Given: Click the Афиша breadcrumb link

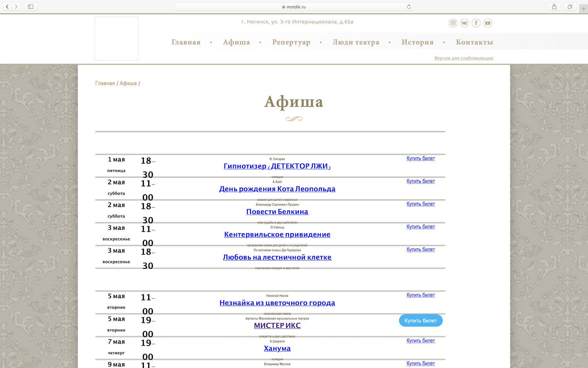Looking at the screenshot, I should click(128, 83).
